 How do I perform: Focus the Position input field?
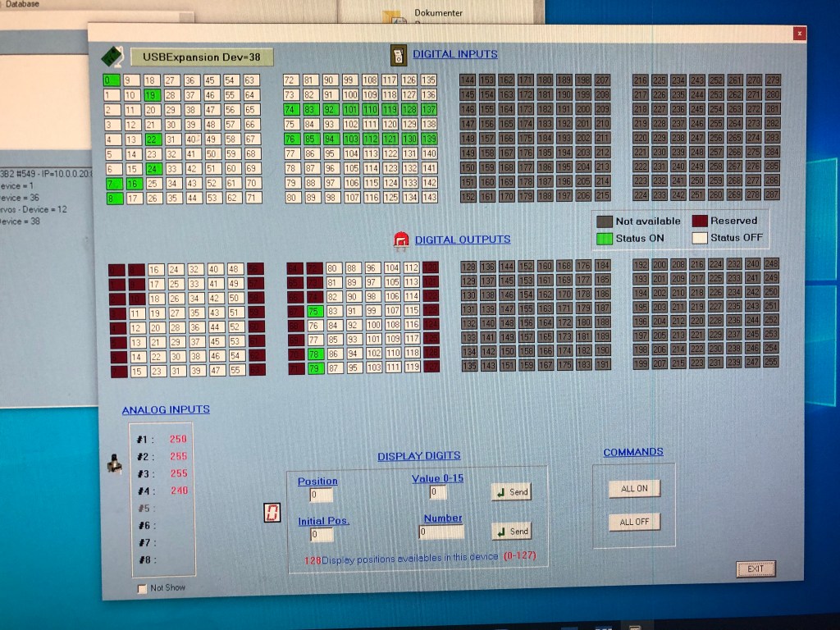point(321,495)
